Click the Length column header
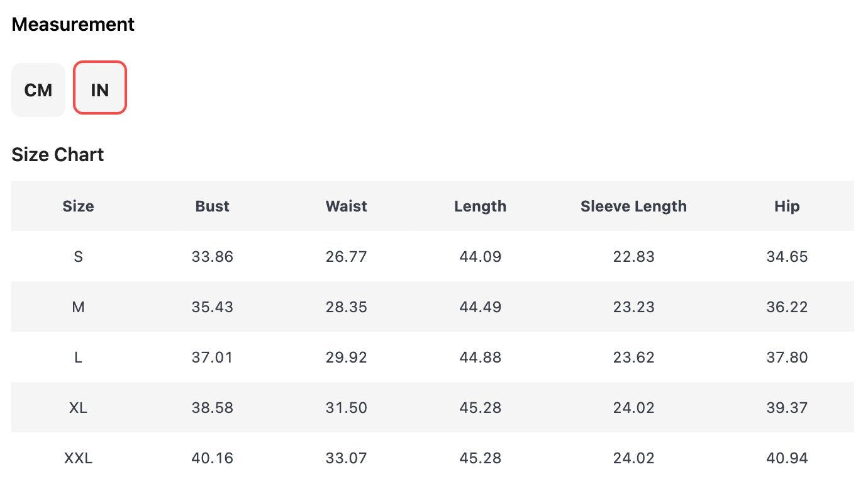The width and height of the screenshot is (868, 491). [x=480, y=206]
